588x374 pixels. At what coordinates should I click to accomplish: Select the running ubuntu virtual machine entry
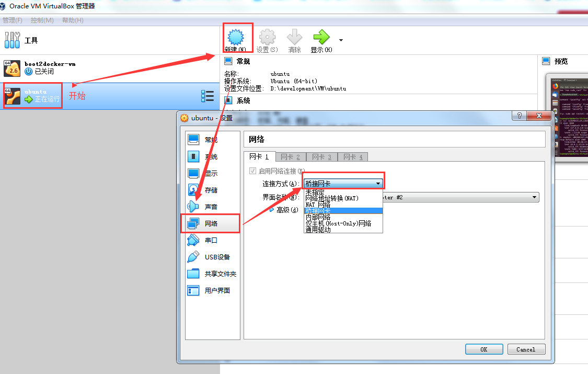click(x=110, y=96)
